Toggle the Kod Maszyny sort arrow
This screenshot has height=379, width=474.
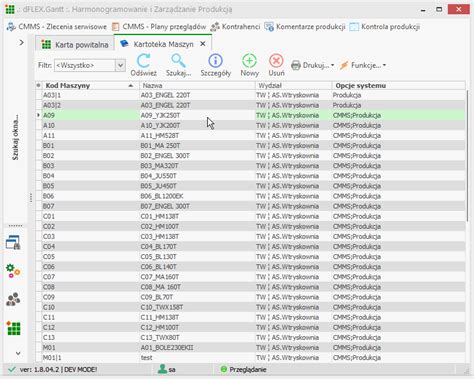pos(131,86)
